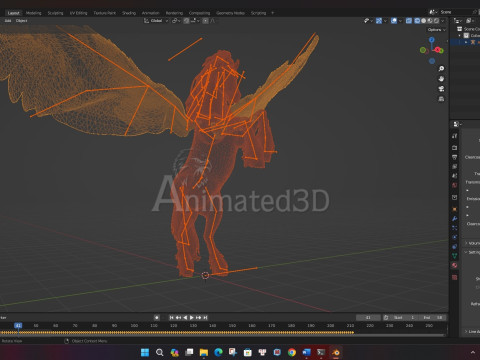Open outliner display mode dropdown
Image resolution: width=480 pixels, height=360 pixels.
tap(469, 21)
